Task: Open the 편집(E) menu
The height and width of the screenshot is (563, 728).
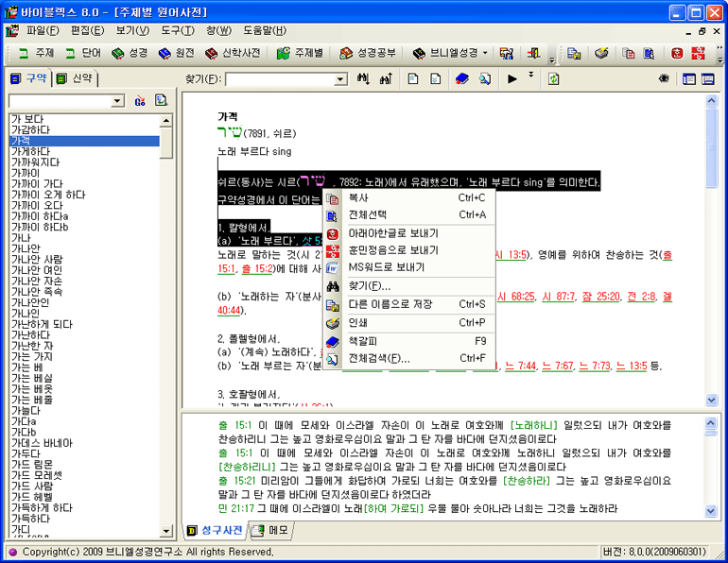Action: click(87, 30)
